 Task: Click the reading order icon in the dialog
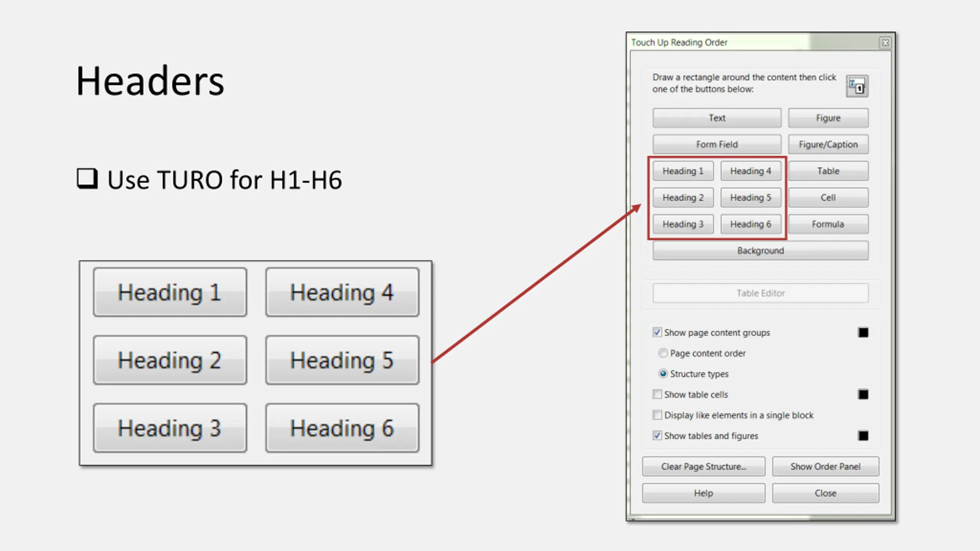point(857,86)
